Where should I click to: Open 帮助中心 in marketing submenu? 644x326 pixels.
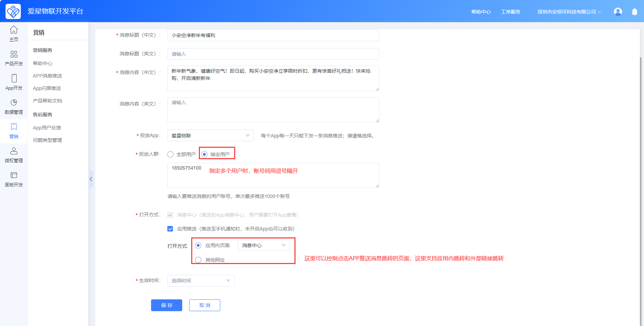[x=43, y=63]
